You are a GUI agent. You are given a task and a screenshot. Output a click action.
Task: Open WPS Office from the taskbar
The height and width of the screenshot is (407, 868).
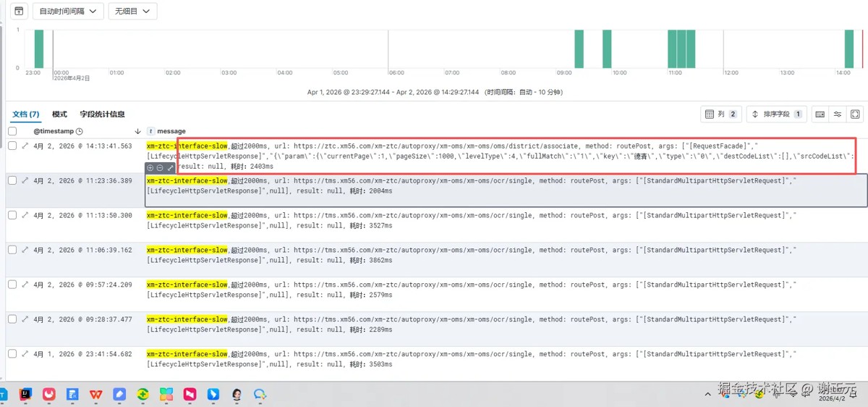coord(96,395)
